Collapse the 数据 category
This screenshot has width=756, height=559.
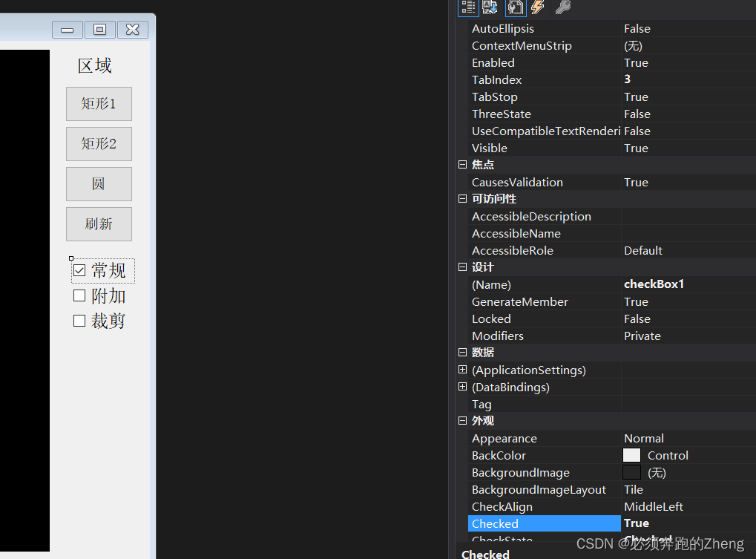[462, 352]
